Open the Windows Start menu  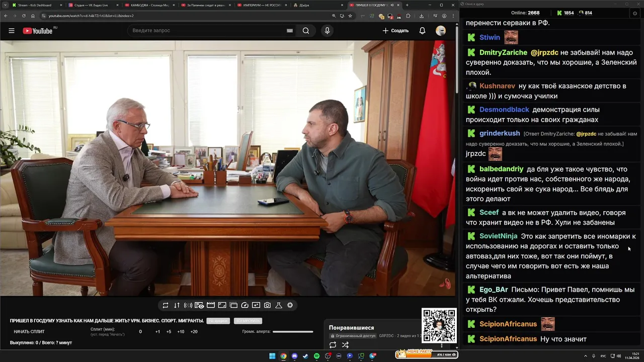coord(272,356)
